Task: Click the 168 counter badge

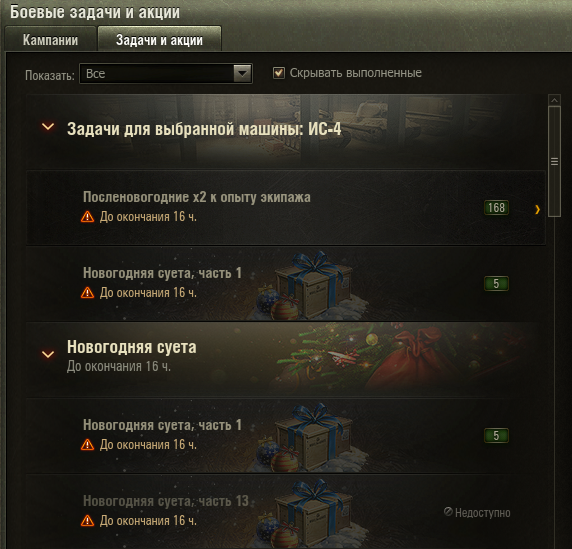Action: click(x=496, y=208)
